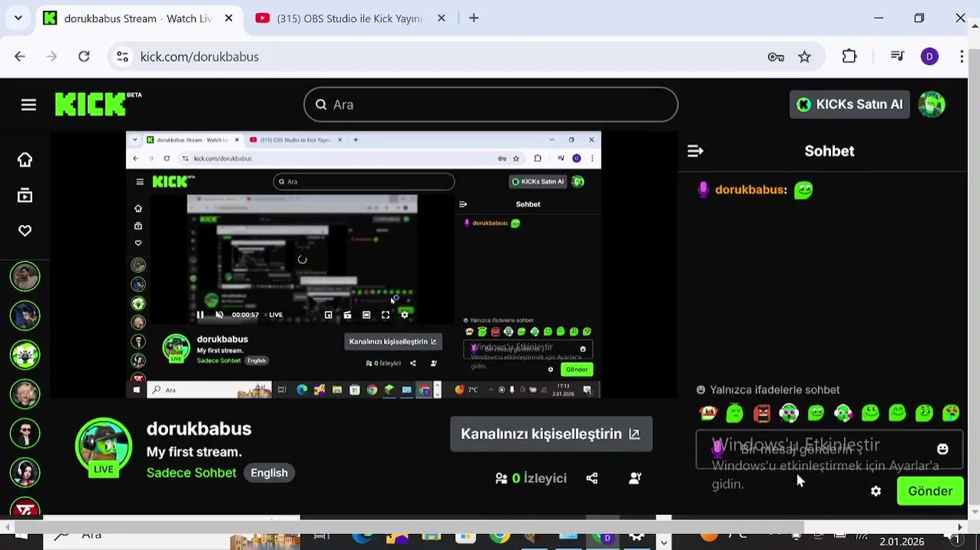Screen dimensions: 980x550
Task: Close the OBS Studio YouTube tab
Action: [441, 18]
